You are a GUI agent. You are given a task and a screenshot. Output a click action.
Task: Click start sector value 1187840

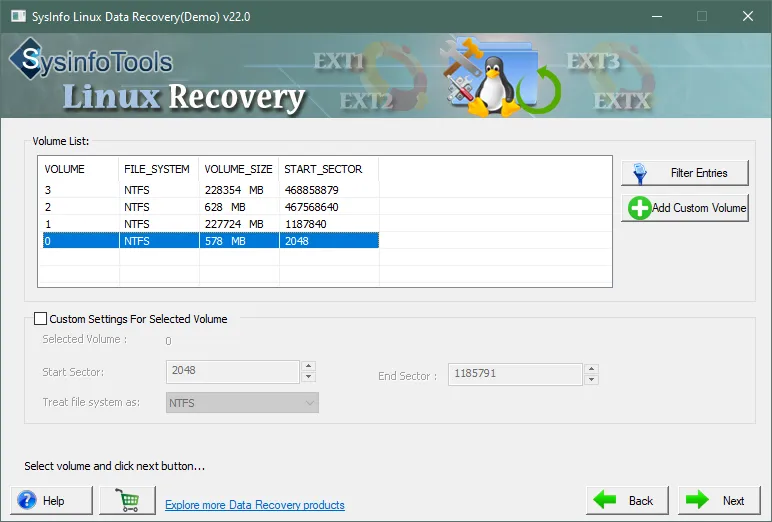306,224
